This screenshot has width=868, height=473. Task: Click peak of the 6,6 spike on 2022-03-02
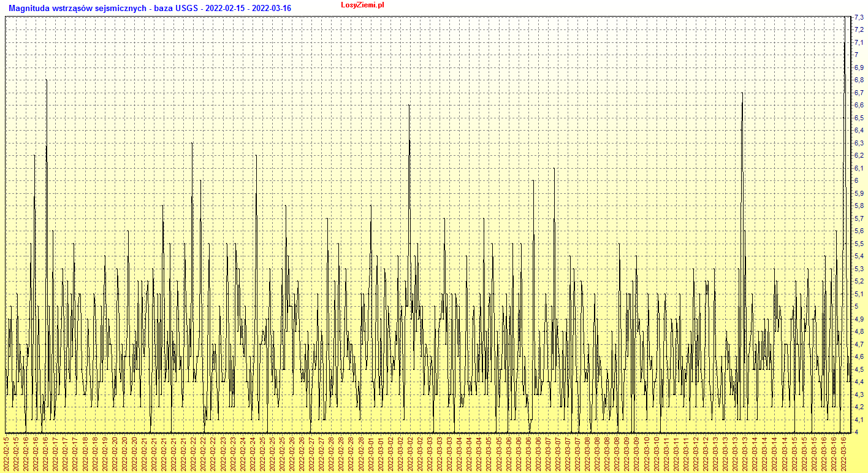tap(409, 106)
